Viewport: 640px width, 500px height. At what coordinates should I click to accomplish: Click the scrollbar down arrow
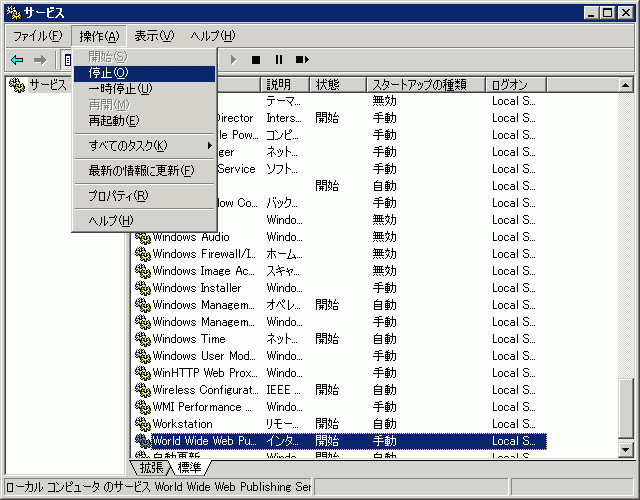(x=625, y=450)
